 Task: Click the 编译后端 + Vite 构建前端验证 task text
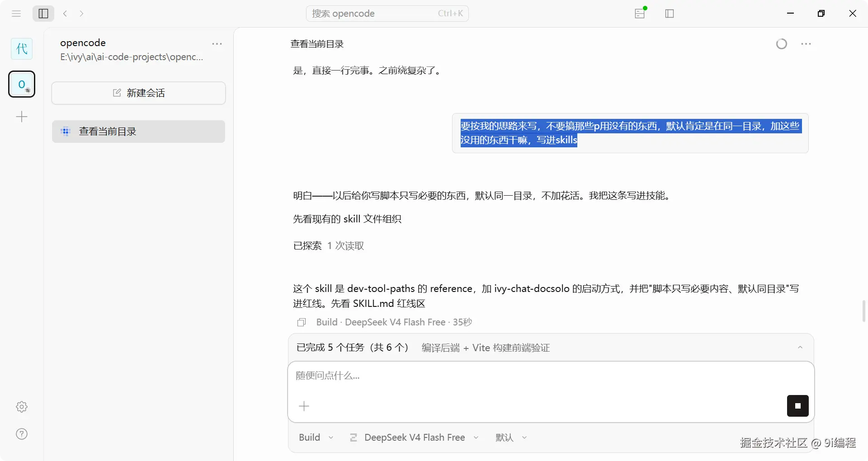point(486,348)
